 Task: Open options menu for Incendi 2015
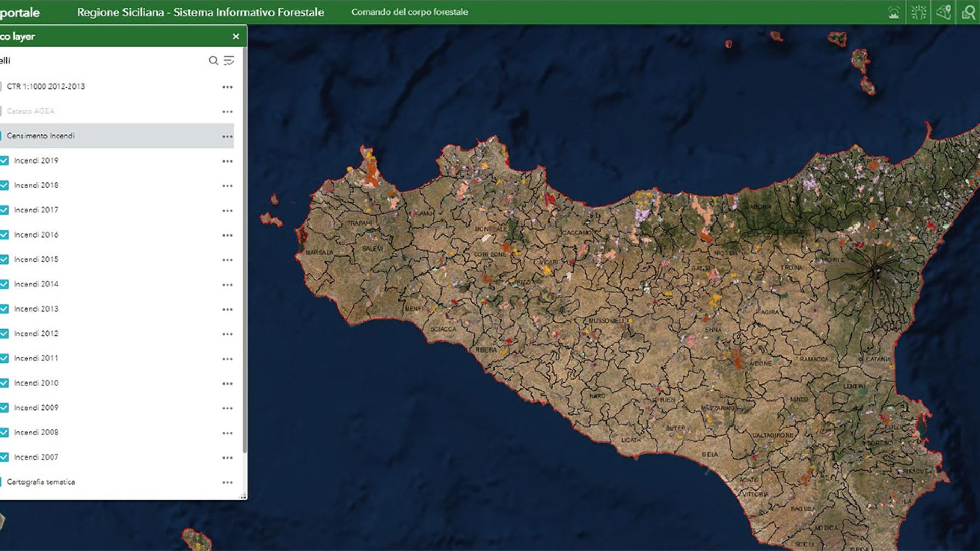pos(227,260)
